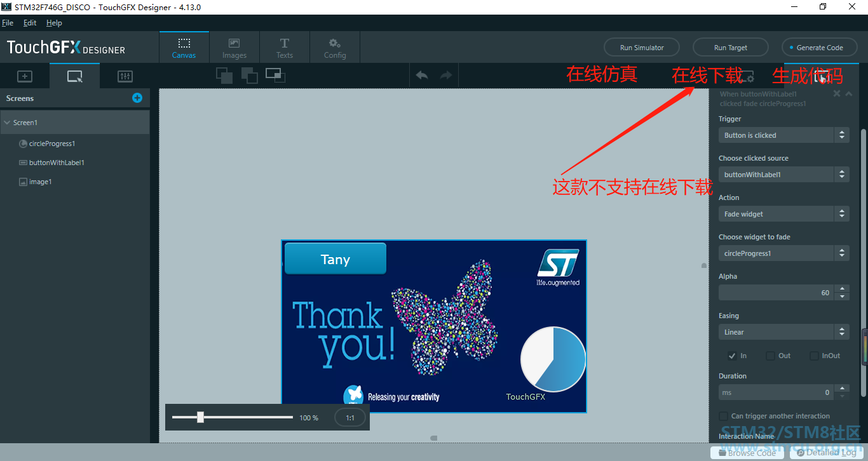This screenshot has height=461, width=868.
Task: Open the add widgets panel tab
Action: (x=25, y=76)
